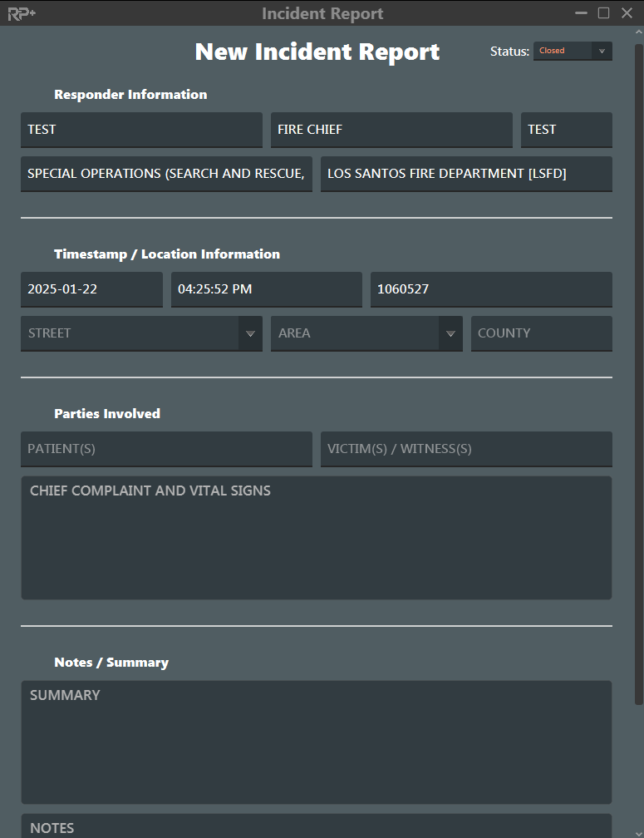Click the incident number field 1060527

pyautogui.click(x=490, y=289)
